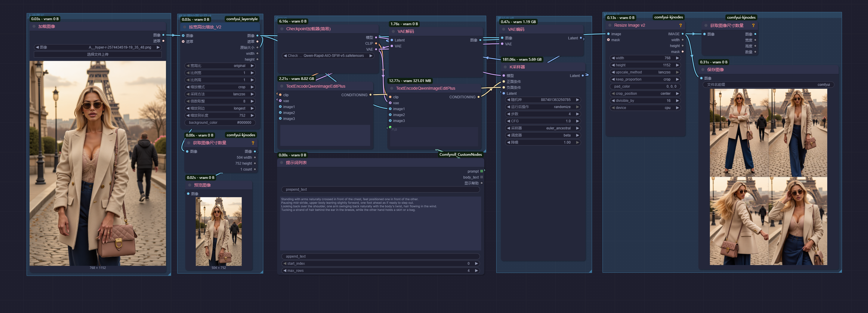
Task: Click right arrow on the 倍数取整 value
Action: [252, 101]
